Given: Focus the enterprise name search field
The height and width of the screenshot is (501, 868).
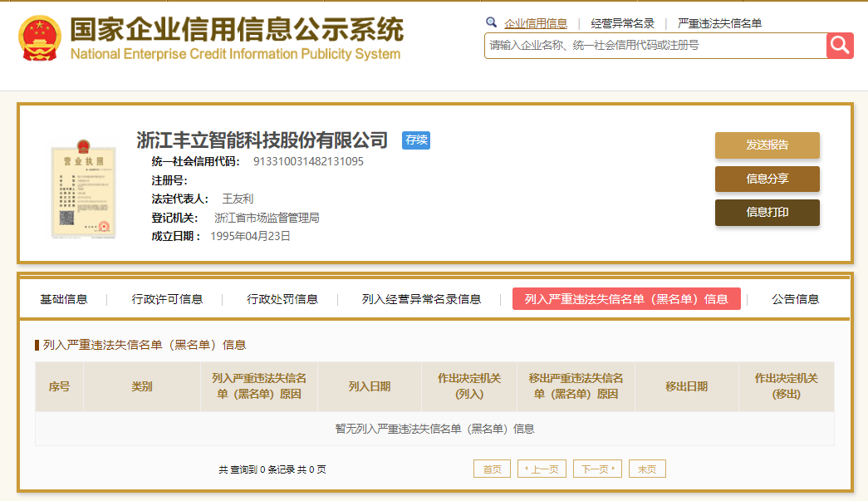Looking at the screenshot, I should click(655, 46).
